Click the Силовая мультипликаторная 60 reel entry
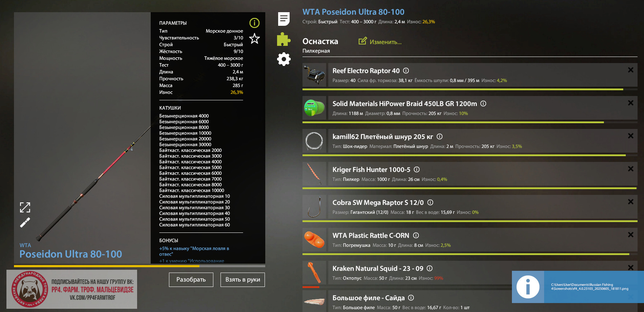Viewport: 644px width, 312px height. (194, 225)
